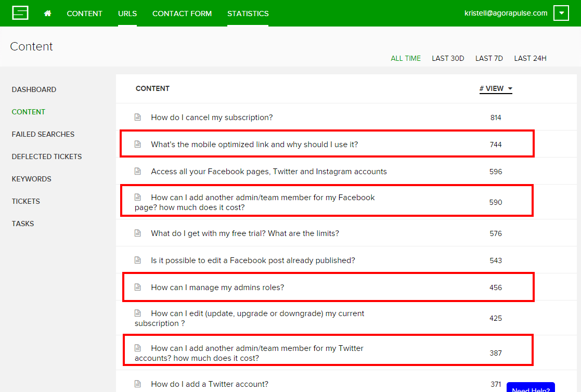The width and height of the screenshot is (581, 392).
Task: Open 'How can I manage my admins roles?'
Action: (x=217, y=288)
